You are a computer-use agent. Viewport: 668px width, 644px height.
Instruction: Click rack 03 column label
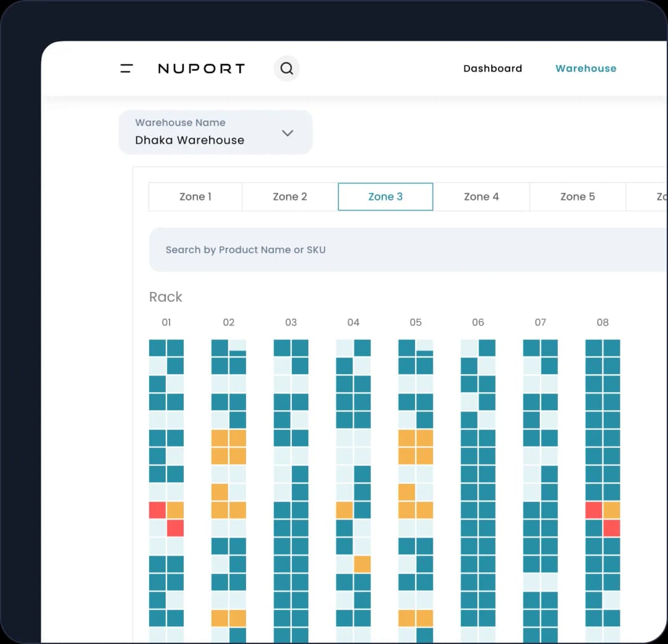point(291,322)
